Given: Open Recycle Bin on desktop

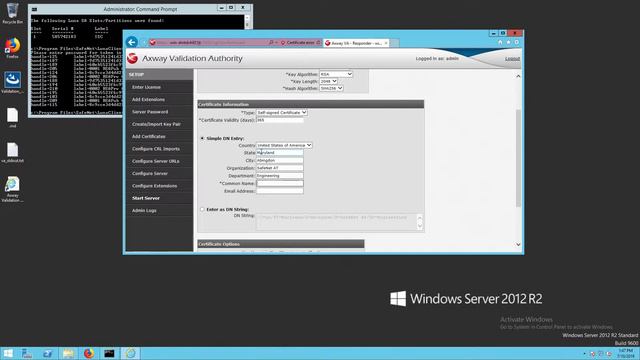Looking at the screenshot, I should point(12,13).
